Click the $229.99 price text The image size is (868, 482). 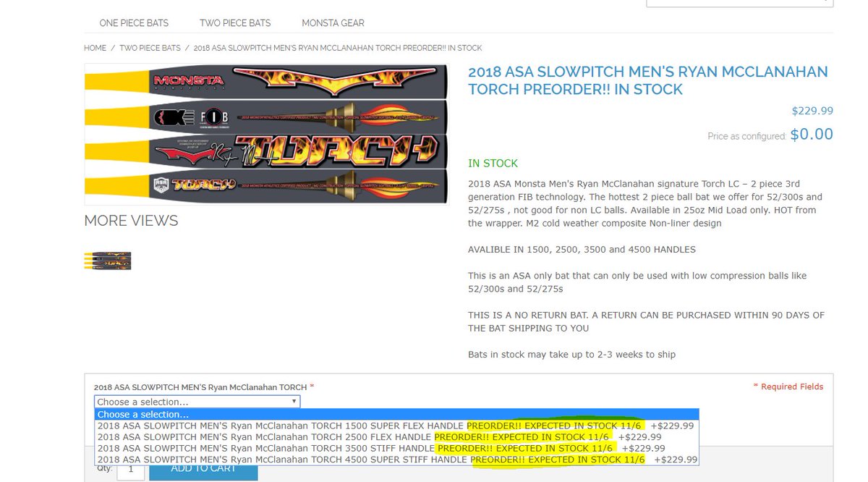(x=812, y=111)
